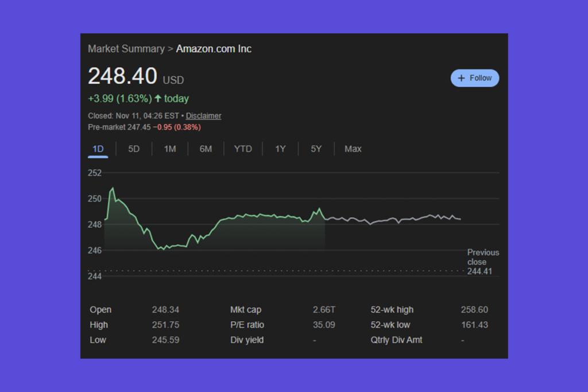The height and width of the screenshot is (392, 588).
Task: Open the 1M price chart
Action: tap(170, 149)
